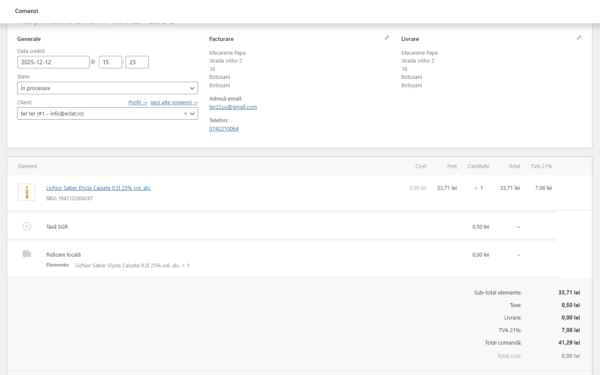Click the Facturare section heading
600x375 pixels.
tap(221, 39)
